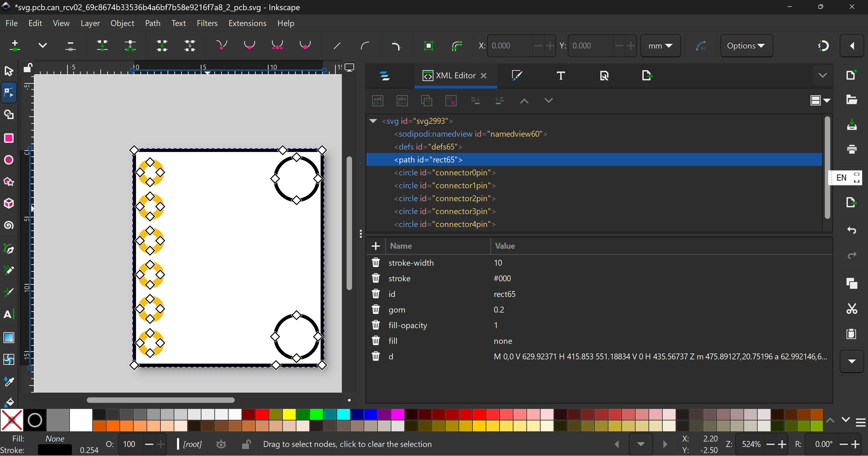Open the Options dropdown
The height and width of the screenshot is (456, 868).
tap(746, 45)
